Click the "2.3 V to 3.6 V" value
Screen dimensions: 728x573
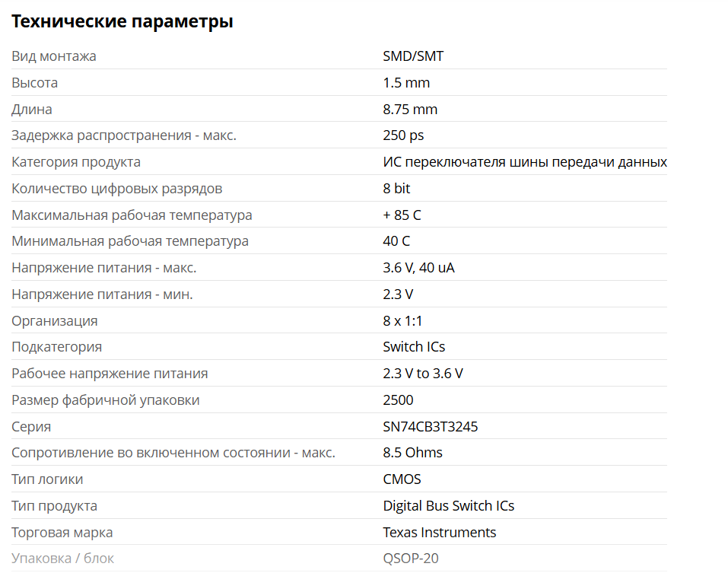[423, 374]
